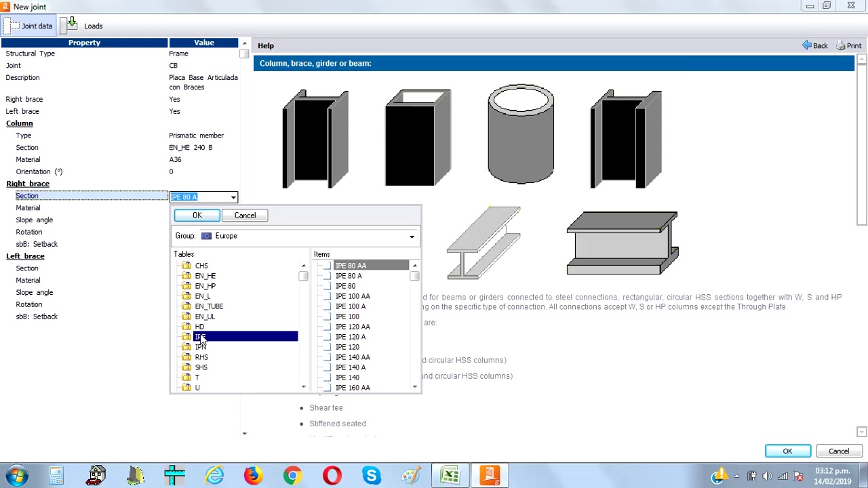This screenshot has height=488, width=868.
Task: Select the Left brace sbB: Setback property
Action: [x=37, y=317]
